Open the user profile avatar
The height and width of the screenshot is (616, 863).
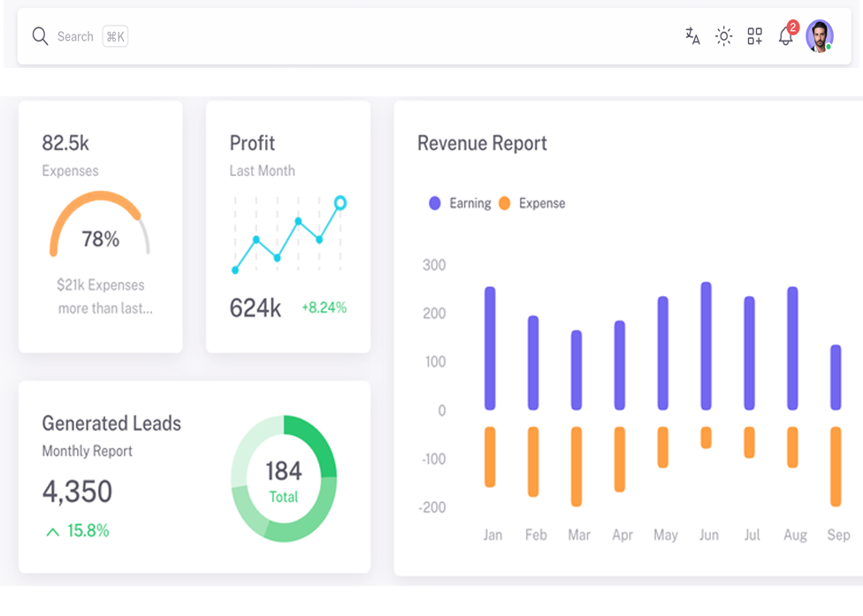[x=819, y=36]
